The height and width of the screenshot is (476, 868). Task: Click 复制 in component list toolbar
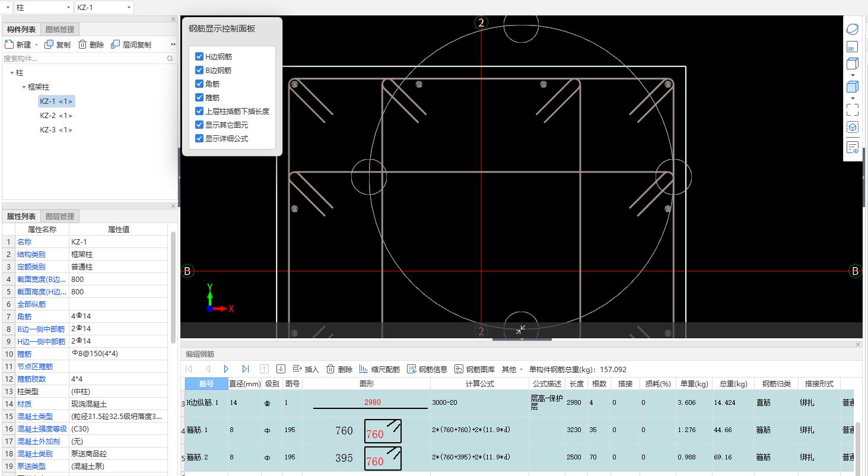pyautogui.click(x=58, y=45)
